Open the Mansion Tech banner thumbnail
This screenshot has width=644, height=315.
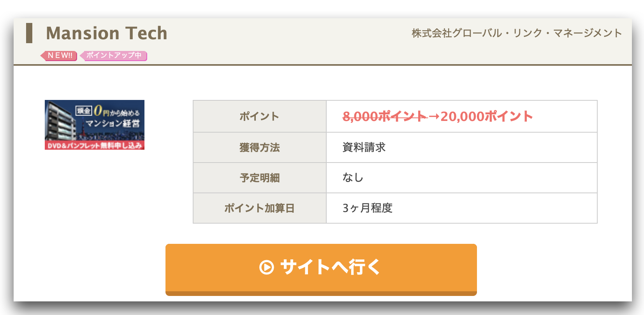pos(95,125)
